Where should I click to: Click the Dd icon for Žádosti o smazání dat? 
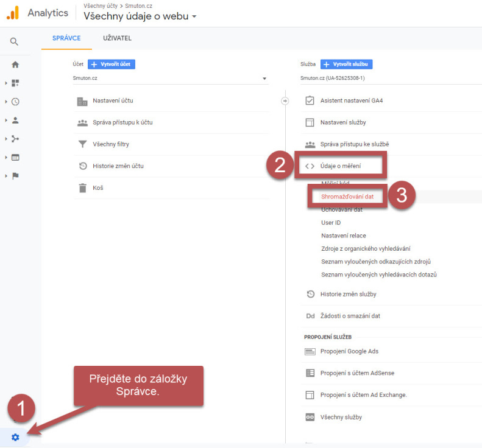310,316
